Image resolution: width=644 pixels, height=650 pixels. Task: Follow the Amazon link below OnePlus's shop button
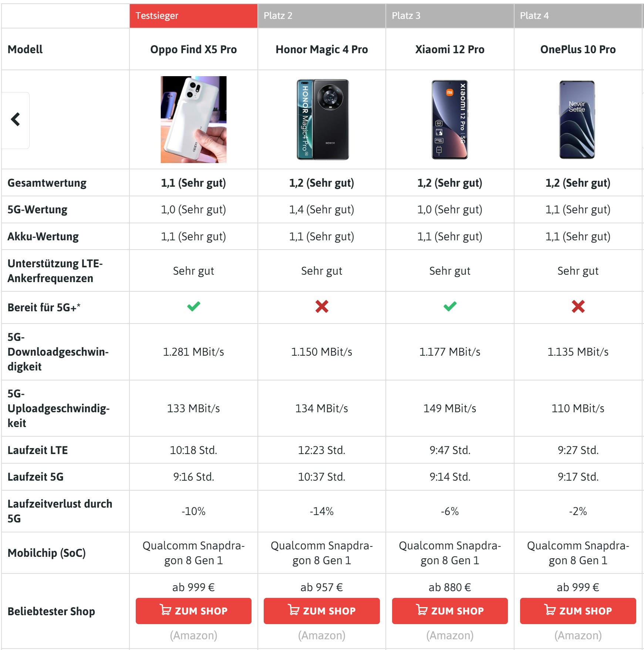pos(578,636)
